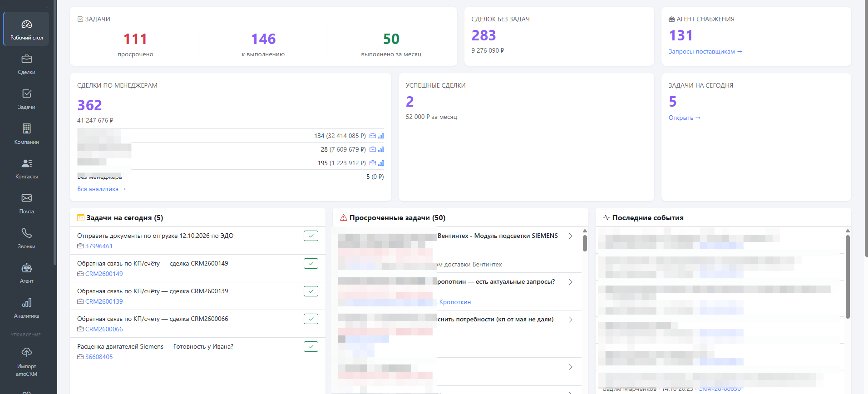Mark 'Отправить документы по отгрузке' task done
This screenshot has width=868, height=394.
[x=311, y=236]
